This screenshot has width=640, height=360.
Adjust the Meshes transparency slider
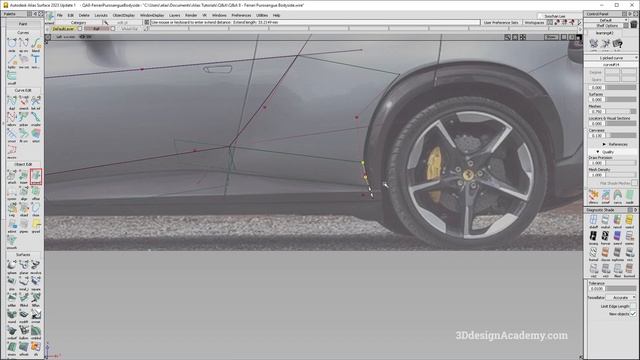(620, 111)
